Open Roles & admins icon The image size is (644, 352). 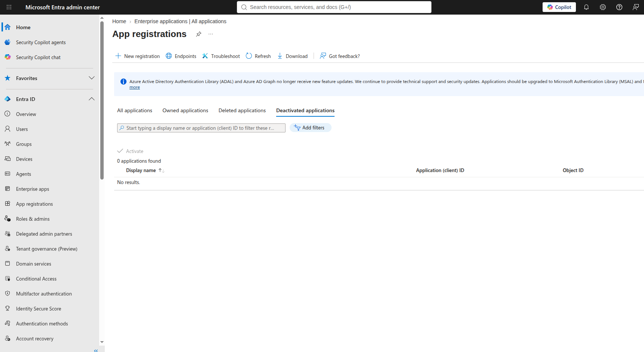pos(7,218)
